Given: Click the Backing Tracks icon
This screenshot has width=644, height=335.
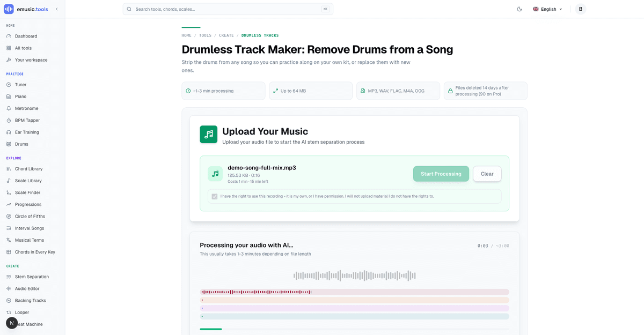Looking at the screenshot, I should click(x=9, y=300).
